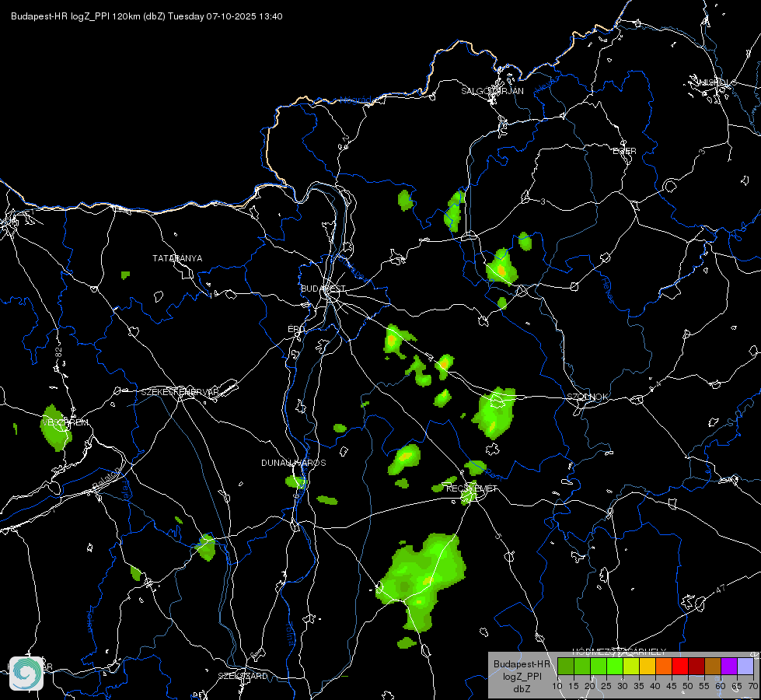Click the MISKOLC city label

coord(715,82)
